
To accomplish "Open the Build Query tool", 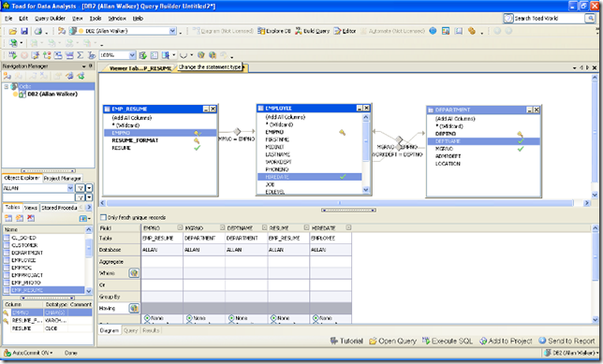I will 313,31.
